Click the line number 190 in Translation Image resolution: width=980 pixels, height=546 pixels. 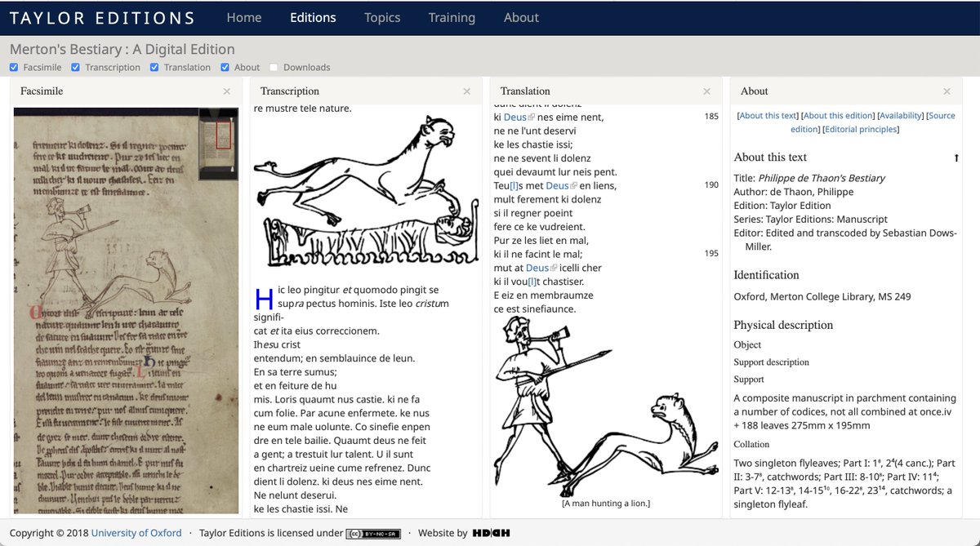point(711,185)
